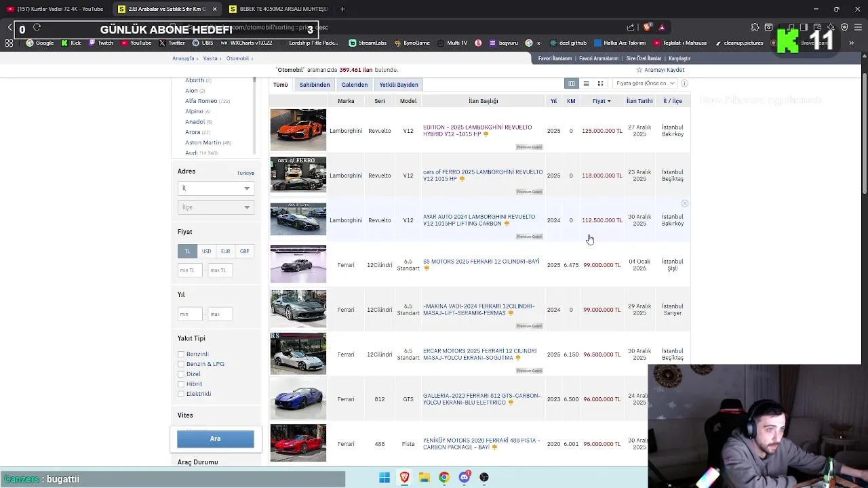Viewport: 868px width, 488px height.
Task: Open the BynoGame bookmark
Action: tap(412, 43)
